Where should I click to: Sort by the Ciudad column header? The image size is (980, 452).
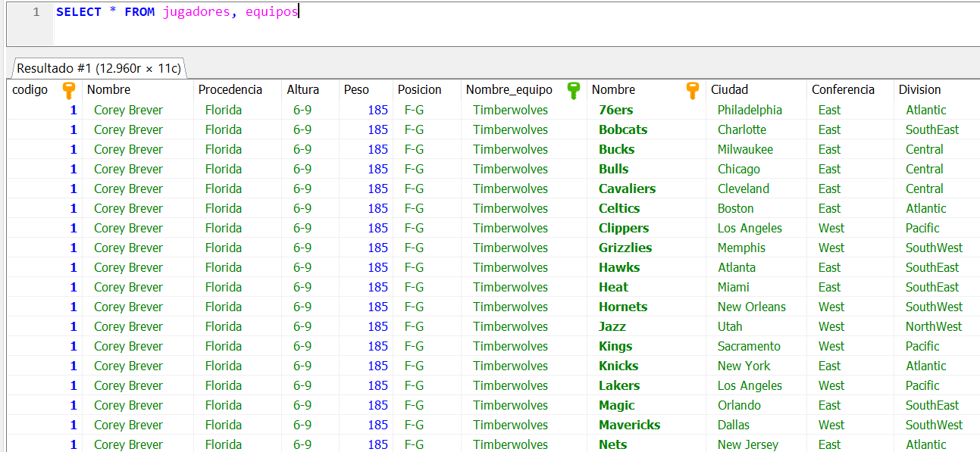point(729,89)
